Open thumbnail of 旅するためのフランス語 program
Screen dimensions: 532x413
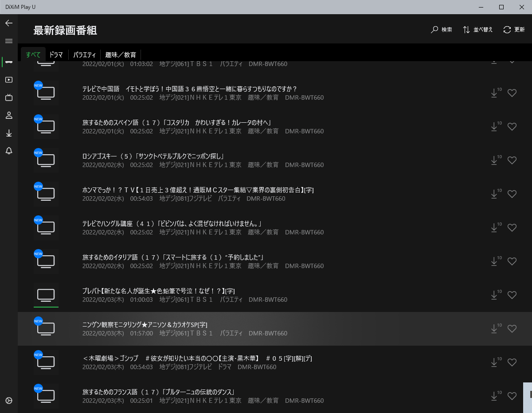click(46, 395)
